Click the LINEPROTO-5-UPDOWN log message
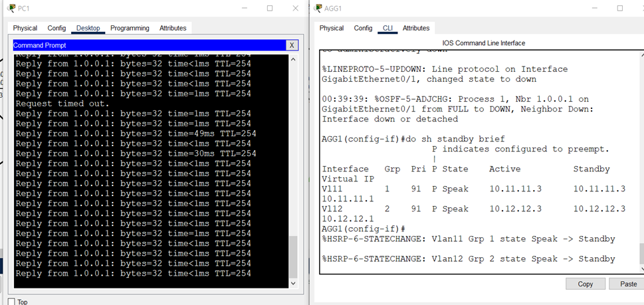This screenshot has height=305, width=644. pos(445,74)
